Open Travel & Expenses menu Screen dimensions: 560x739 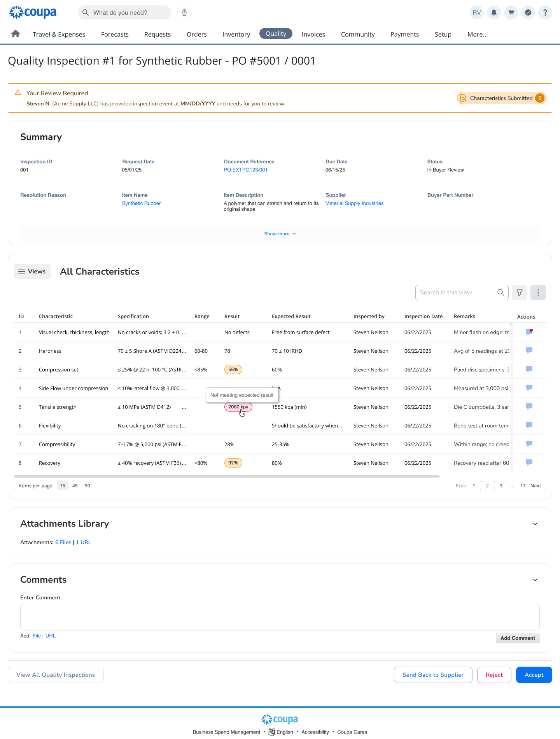coord(59,34)
